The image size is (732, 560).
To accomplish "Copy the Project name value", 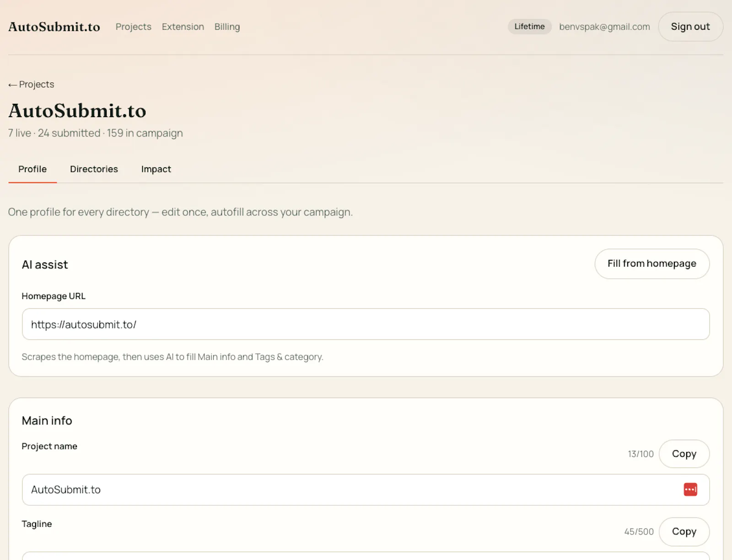I will [684, 454].
